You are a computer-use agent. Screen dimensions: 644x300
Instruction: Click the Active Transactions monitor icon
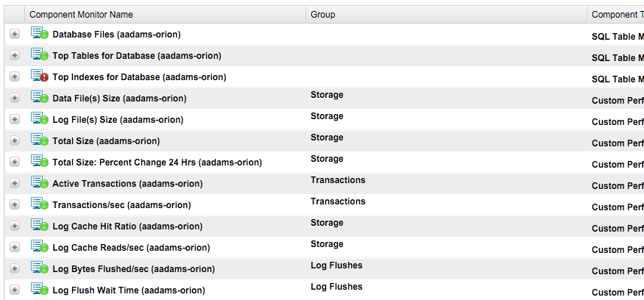(x=38, y=183)
